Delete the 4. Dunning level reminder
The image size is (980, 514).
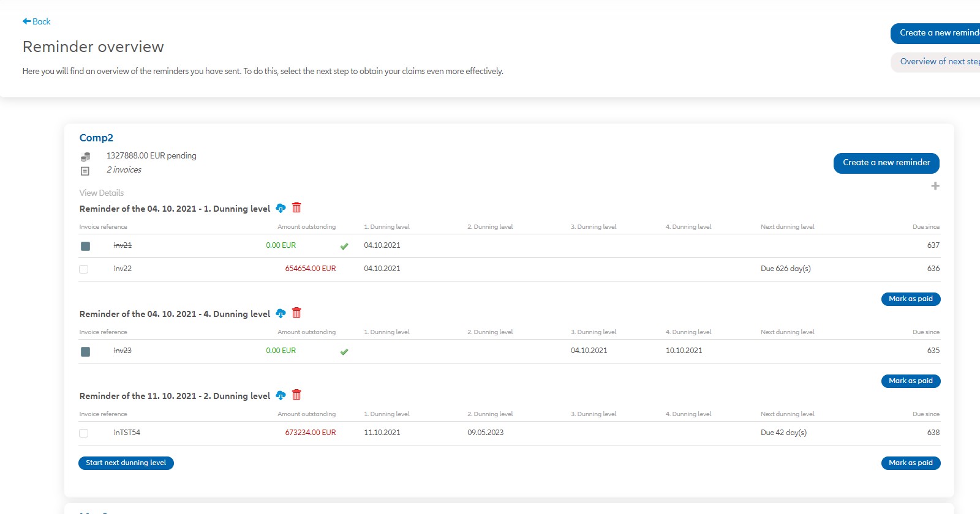point(296,313)
